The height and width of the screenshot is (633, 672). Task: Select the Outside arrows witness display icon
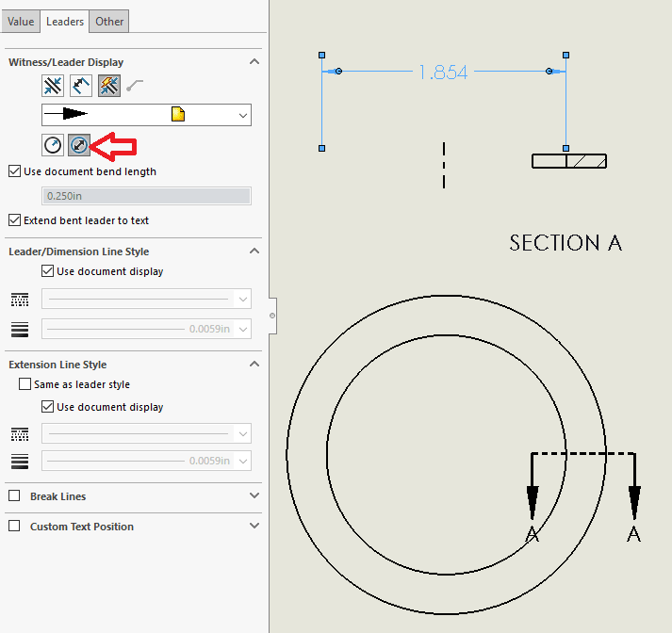[53, 86]
